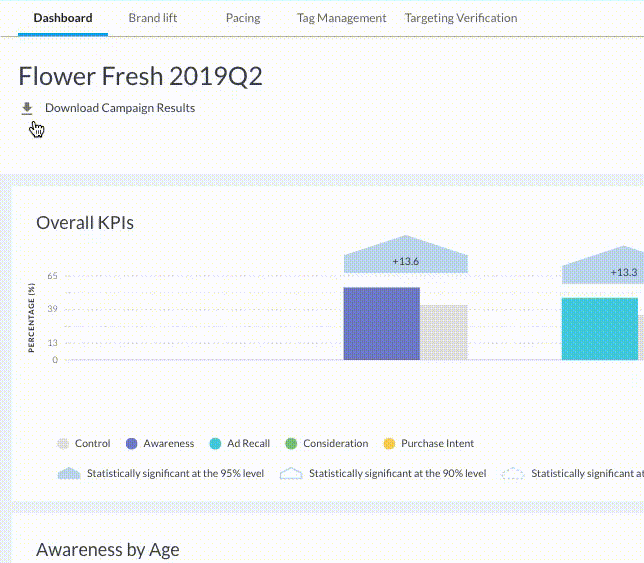Screen dimensions: 644x563
Task: Click Download Campaign Results link
Action: pyautogui.click(x=120, y=108)
